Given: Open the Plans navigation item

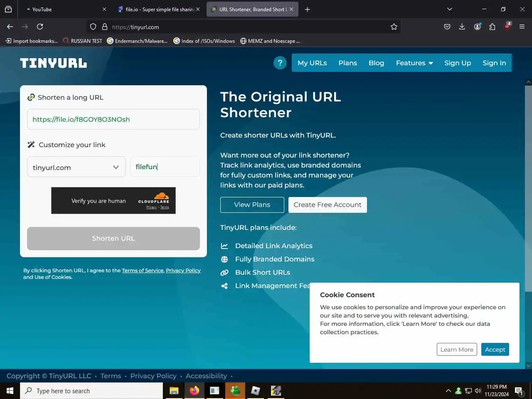Looking at the screenshot, I should (x=348, y=63).
